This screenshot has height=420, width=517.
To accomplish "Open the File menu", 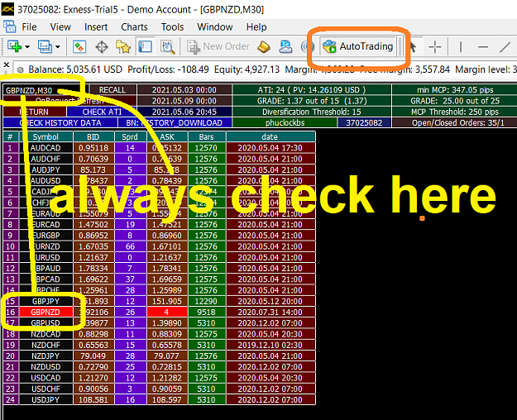I will click(29, 26).
